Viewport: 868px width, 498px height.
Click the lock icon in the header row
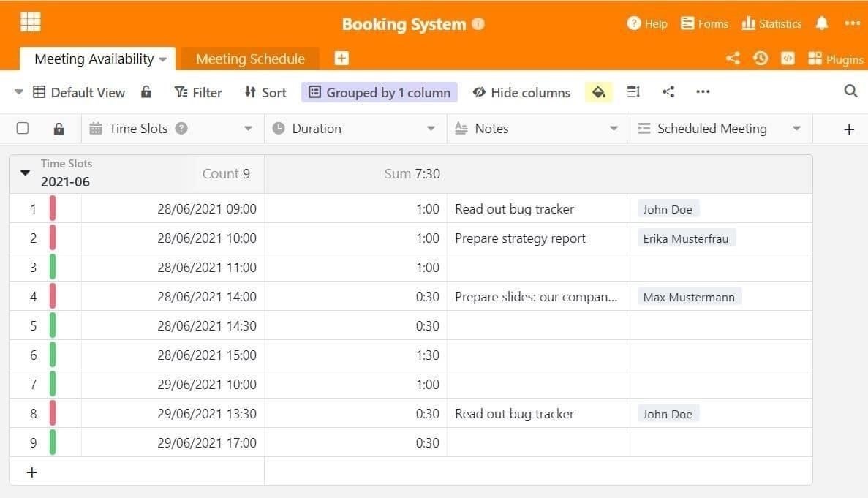tap(59, 129)
